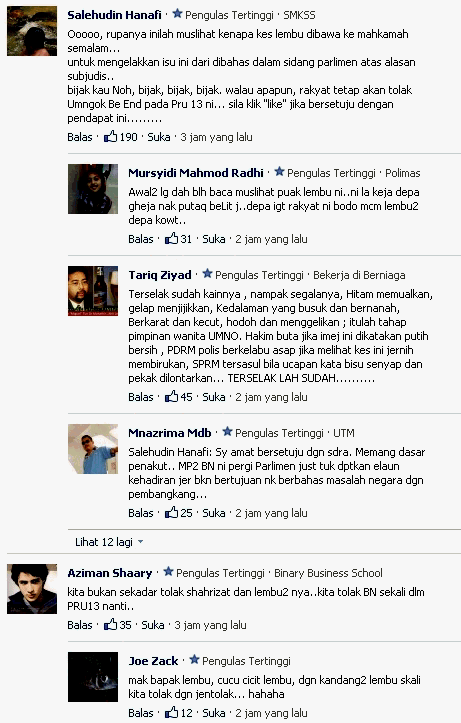
Task: Open Binary Business School link
Action: [x=328, y=573]
